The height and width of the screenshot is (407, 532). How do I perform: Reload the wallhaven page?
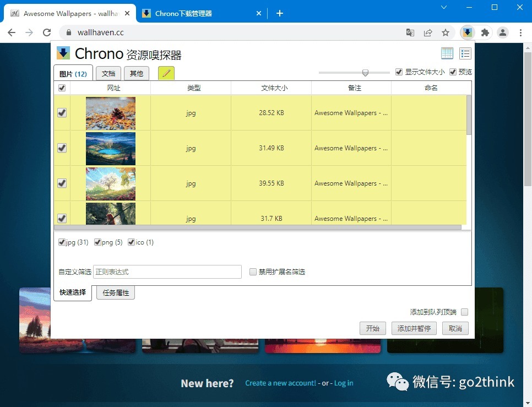point(47,32)
